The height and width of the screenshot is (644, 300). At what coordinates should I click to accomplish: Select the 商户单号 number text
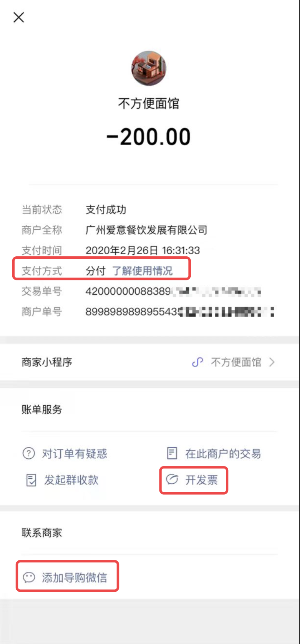click(180, 312)
